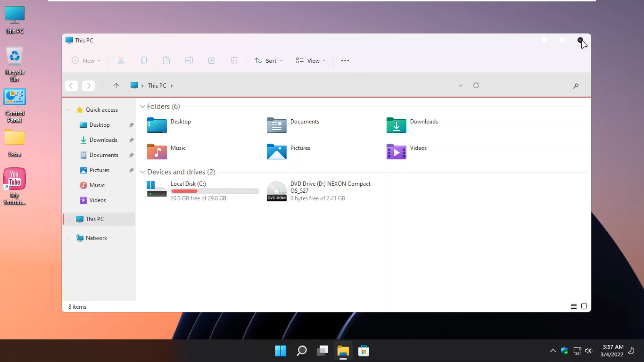Image resolution: width=644 pixels, height=362 pixels.
Task: Click This PC in the address bar path
Action: (157, 86)
